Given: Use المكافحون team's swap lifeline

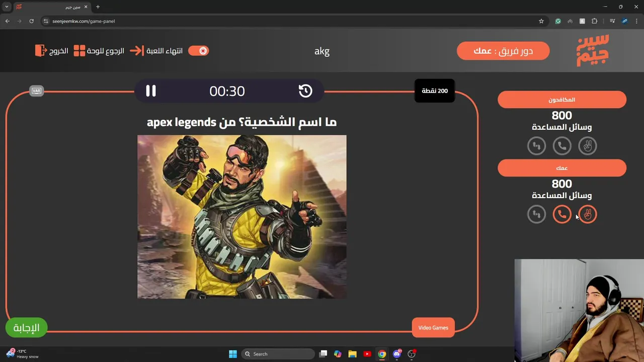Looking at the screenshot, I should pos(536,146).
